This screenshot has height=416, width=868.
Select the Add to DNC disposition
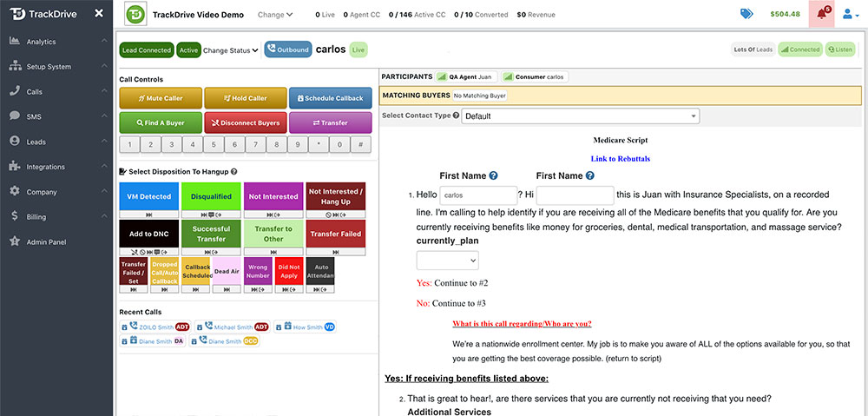click(x=149, y=234)
